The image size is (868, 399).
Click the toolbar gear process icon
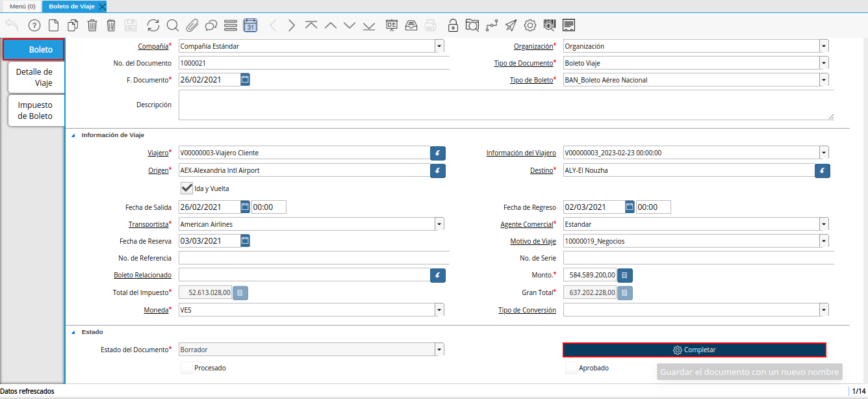(x=530, y=25)
